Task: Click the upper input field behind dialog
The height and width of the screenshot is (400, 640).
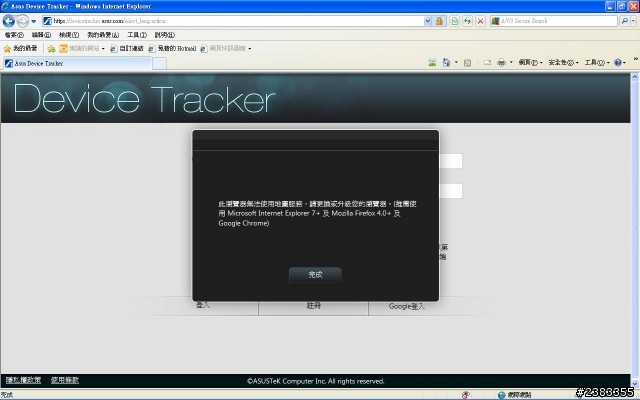Action: click(x=451, y=161)
